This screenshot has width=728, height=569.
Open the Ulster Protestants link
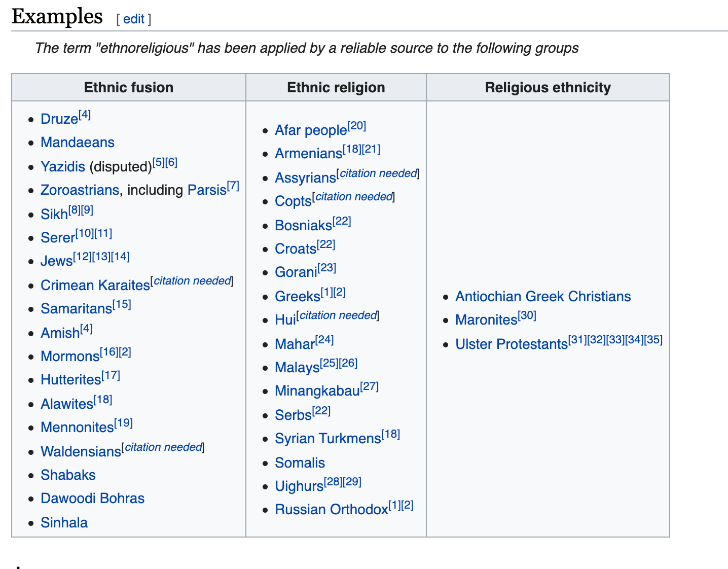[511, 344]
